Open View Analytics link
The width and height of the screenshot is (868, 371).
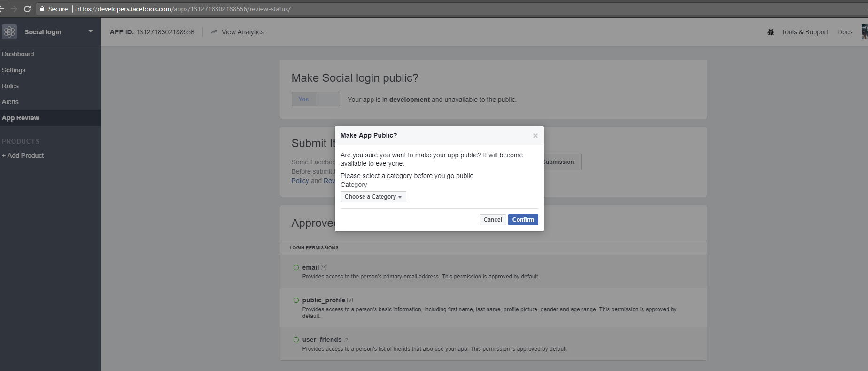(x=242, y=32)
